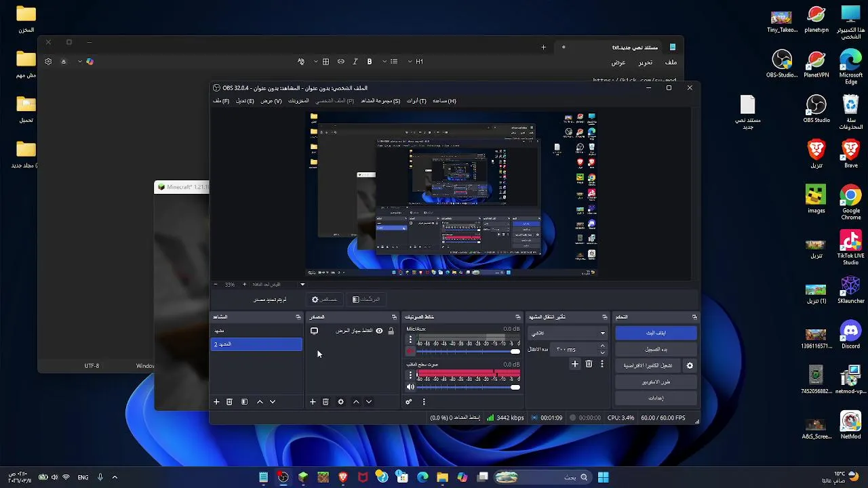The width and height of the screenshot is (868, 488).
Task: Open Discord desktop shortcut
Action: (851, 336)
